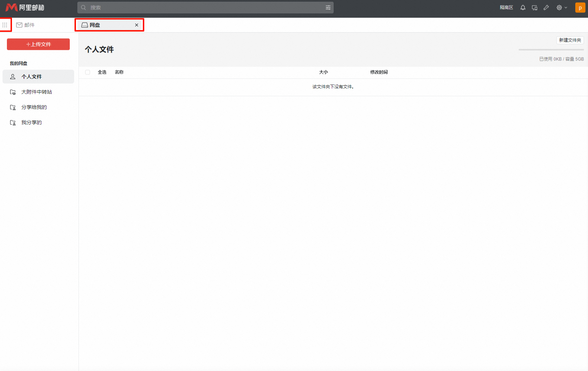Click the search magnifier icon

tap(84, 8)
